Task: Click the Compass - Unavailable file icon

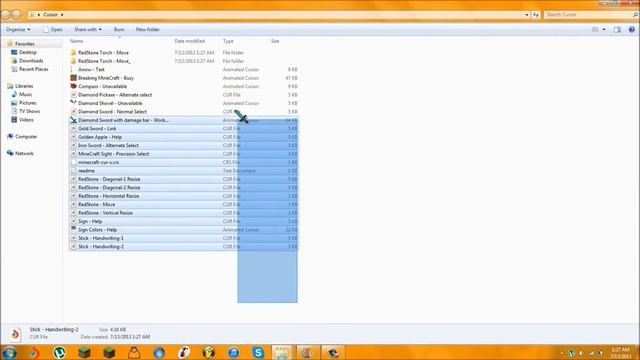Action: pyautogui.click(x=73, y=87)
